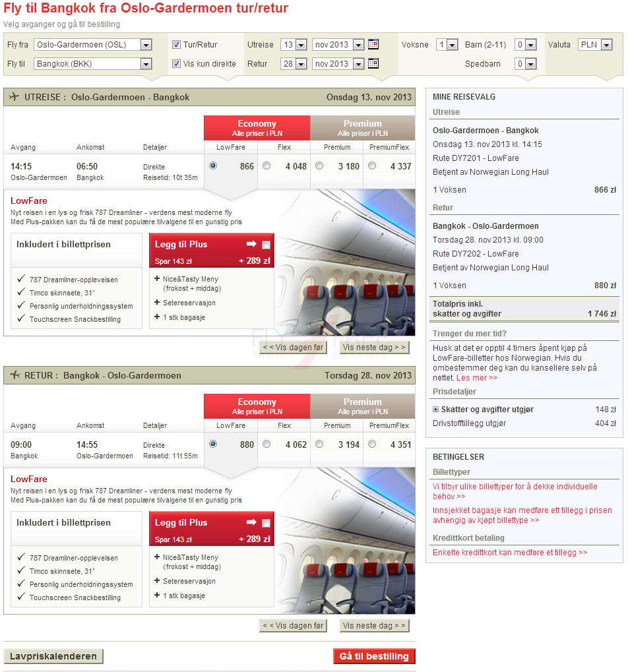This screenshot has height=672, width=628.
Task: Click the Economy tab in the Retur table
Action: (257, 406)
